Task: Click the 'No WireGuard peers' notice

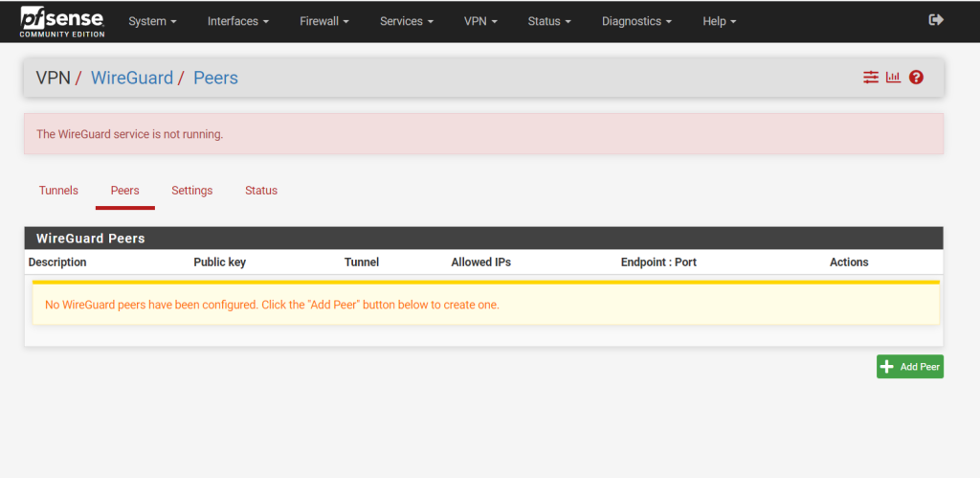Action: tap(485, 304)
